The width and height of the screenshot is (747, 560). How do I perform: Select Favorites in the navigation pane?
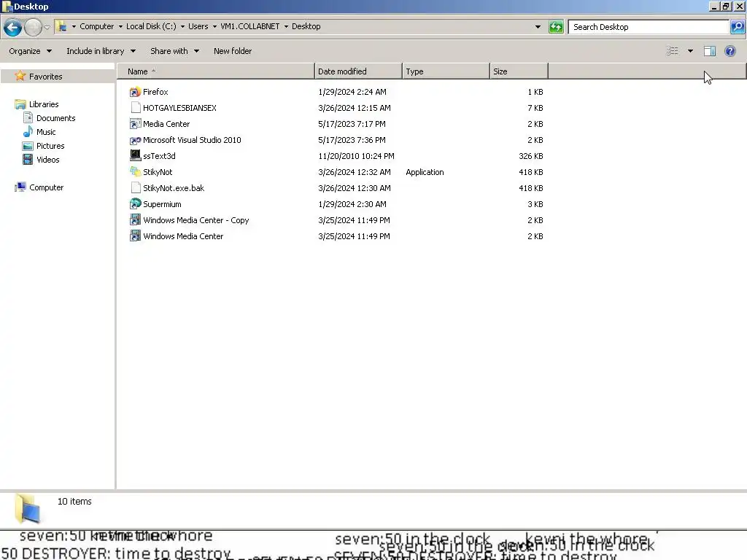46,76
